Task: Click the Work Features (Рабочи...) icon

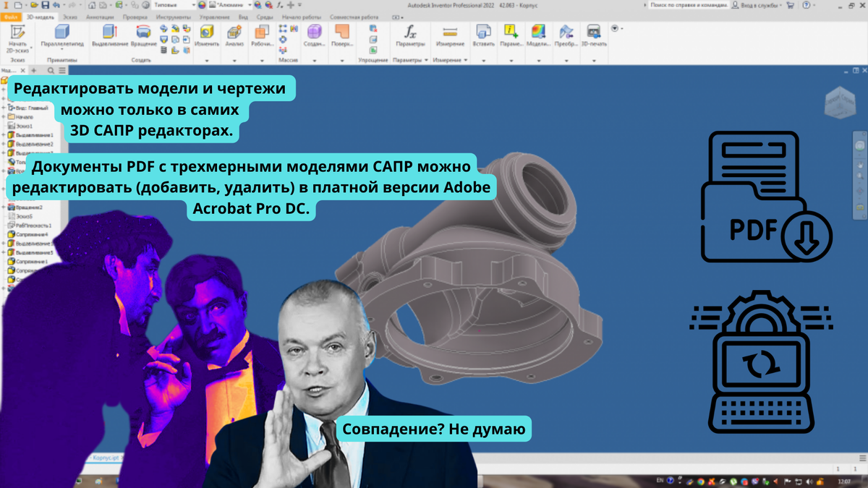Action: click(x=261, y=35)
